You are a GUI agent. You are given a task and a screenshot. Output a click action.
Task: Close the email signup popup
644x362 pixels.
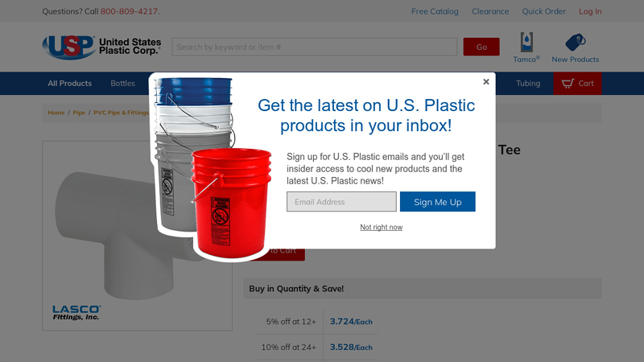[486, 82]
